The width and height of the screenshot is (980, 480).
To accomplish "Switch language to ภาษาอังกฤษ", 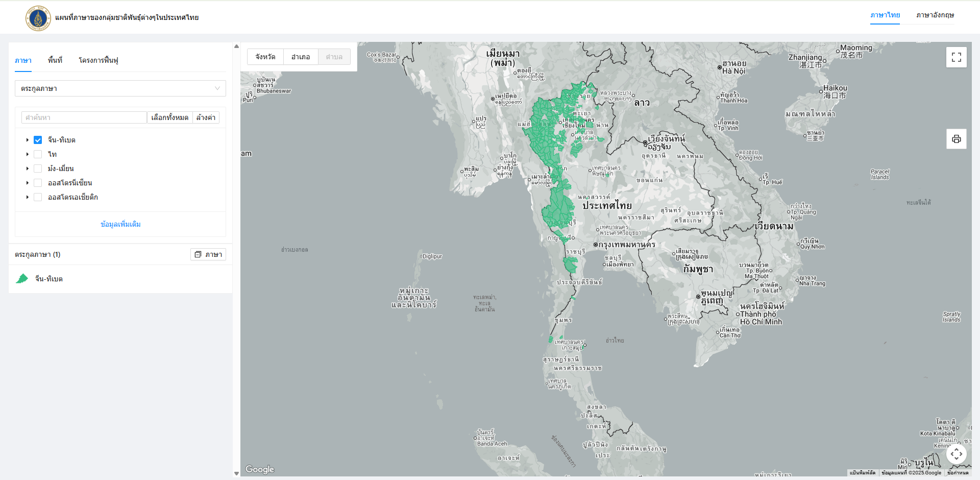I will (935, 15).
